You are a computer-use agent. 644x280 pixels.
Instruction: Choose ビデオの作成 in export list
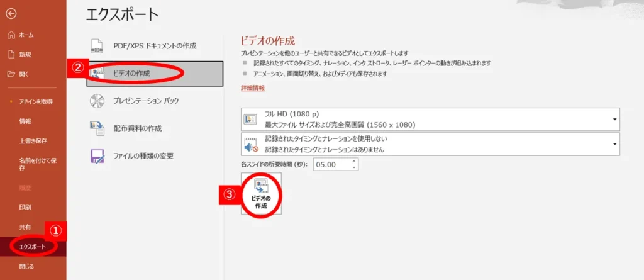click(155, 73)
